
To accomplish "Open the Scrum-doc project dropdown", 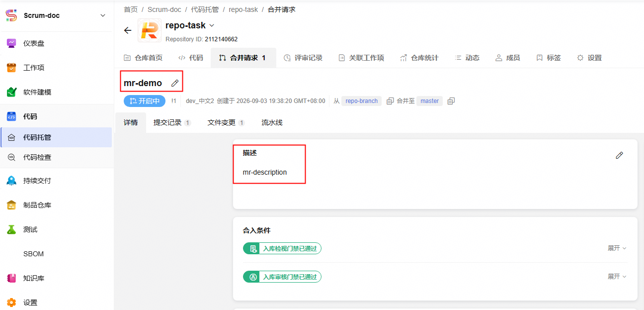I will [103, 15].
